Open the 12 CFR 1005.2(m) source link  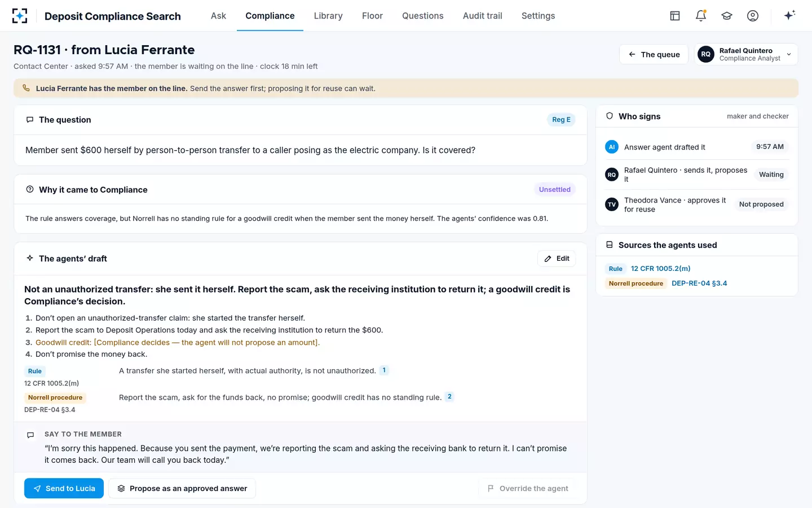click(660, 269)
